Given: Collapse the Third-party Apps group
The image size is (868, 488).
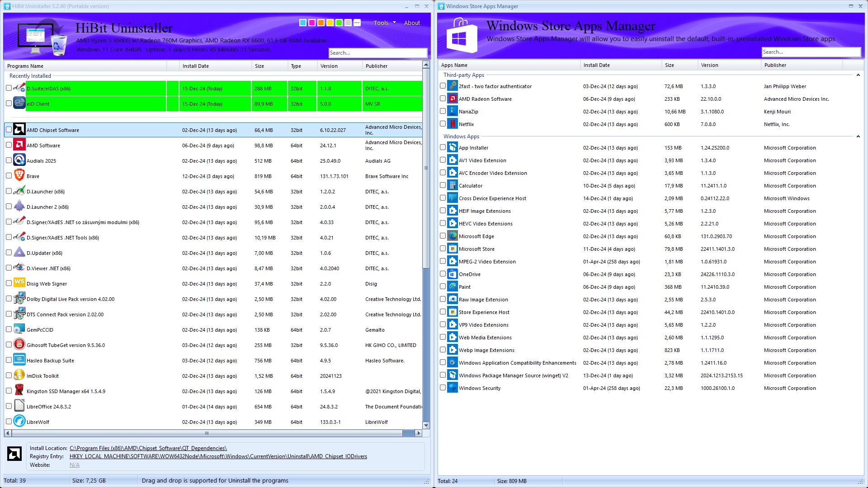Looking at the screenshot, I should coord(858,75).
